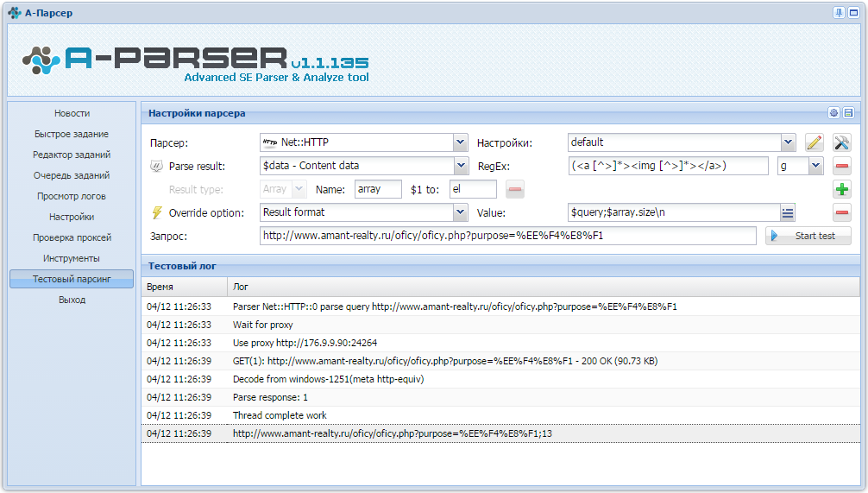Image resolution: width=868 pixels, height=493 pixels.
Task: Click the disabled minus next to el field
Action: (515, 189)
